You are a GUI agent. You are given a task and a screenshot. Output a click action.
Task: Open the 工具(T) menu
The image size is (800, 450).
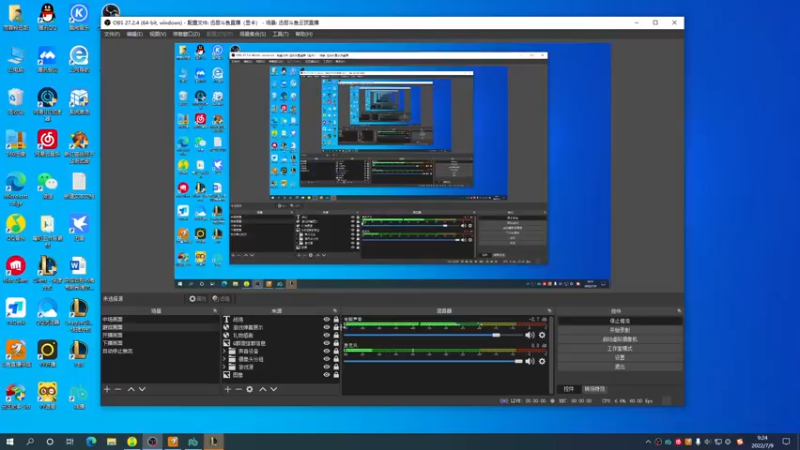[280, 34]
